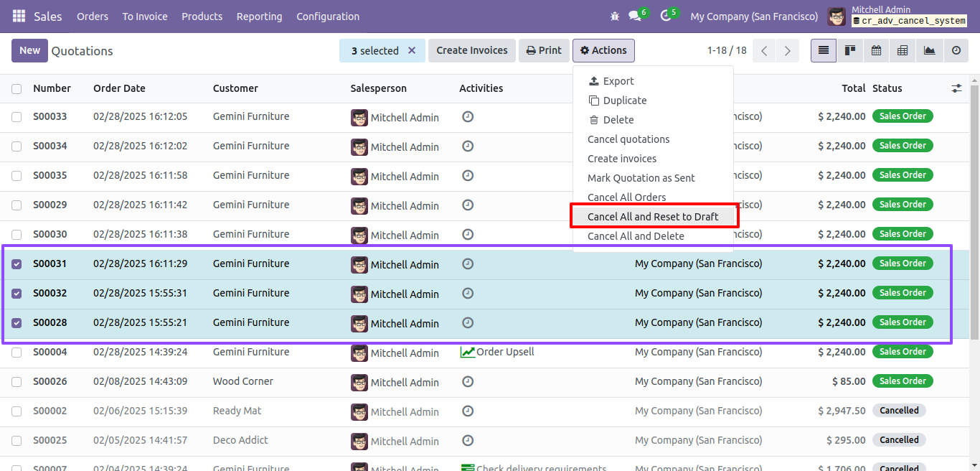Switch to Pivot table view
The width and height of the screenshot is (980, 471).
pyautogui.click(x=903, y=50)
